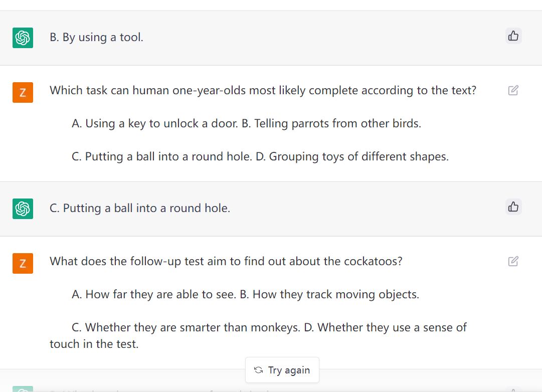542x392 pixels.
Task: Click ChatGPT logo beside 'B. By using a tool.'
Action: tap(23, 38)
